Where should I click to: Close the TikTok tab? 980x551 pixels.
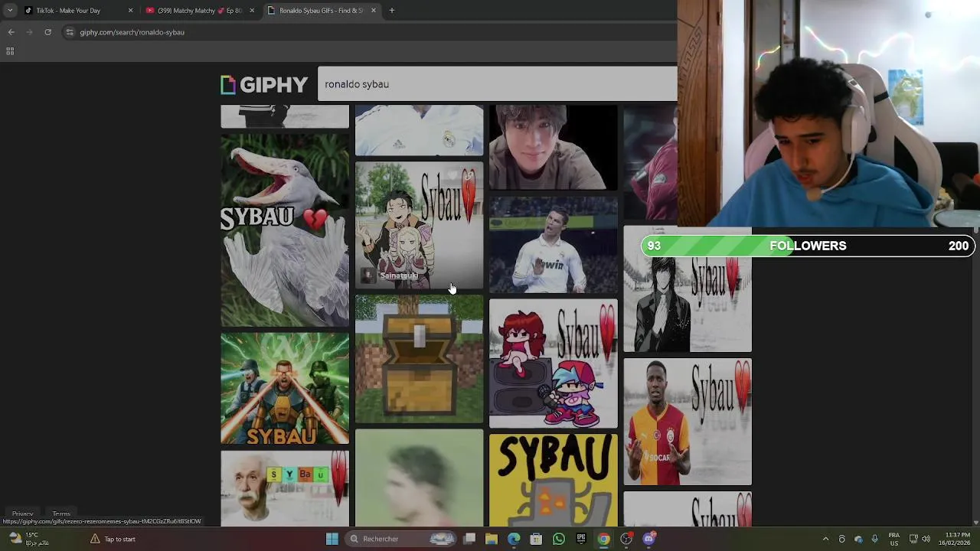coord(130,11)
